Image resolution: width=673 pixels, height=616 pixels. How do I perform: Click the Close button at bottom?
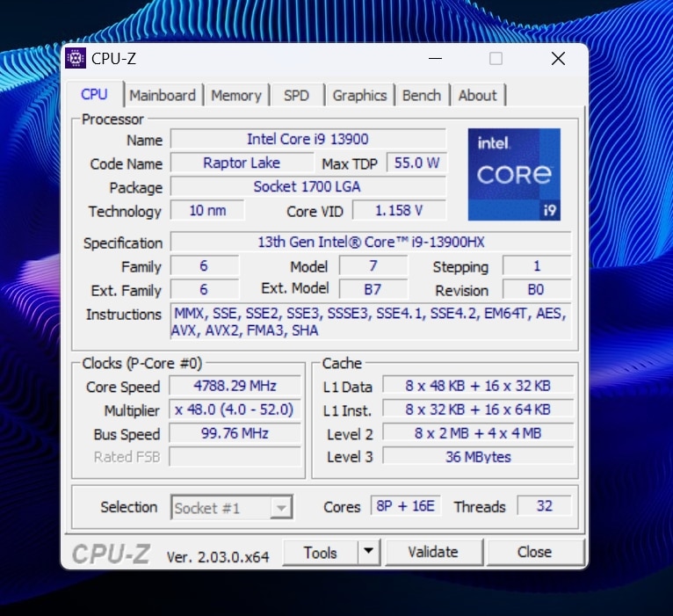tap(534, 552)
